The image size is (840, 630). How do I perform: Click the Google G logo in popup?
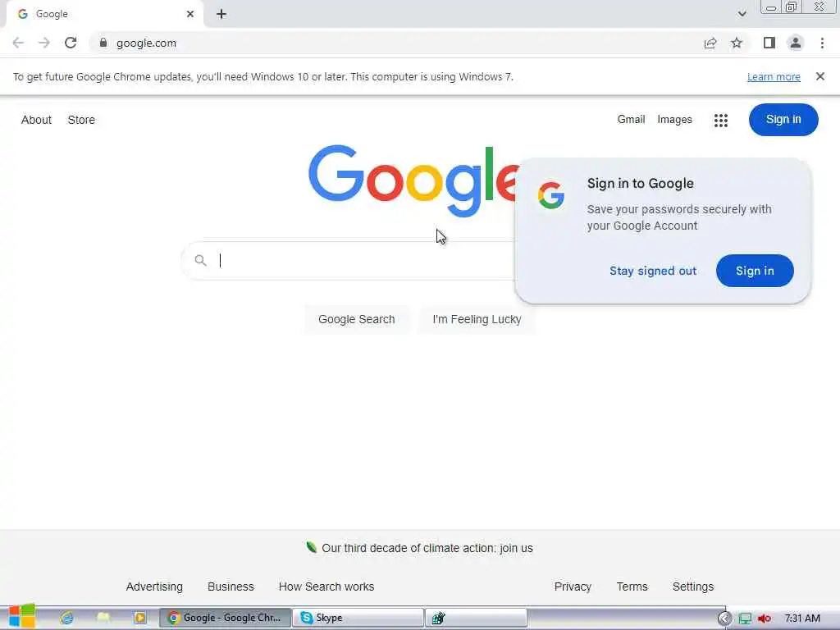tap(551, 195)
